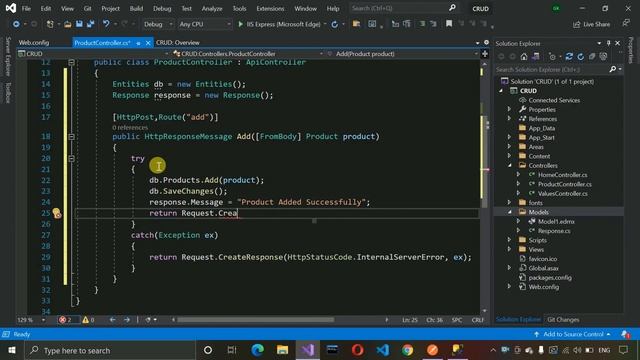This screenshot has width=640, height=360.
Task: Select Response.cs in the Models folder
Action: [554, 231]
